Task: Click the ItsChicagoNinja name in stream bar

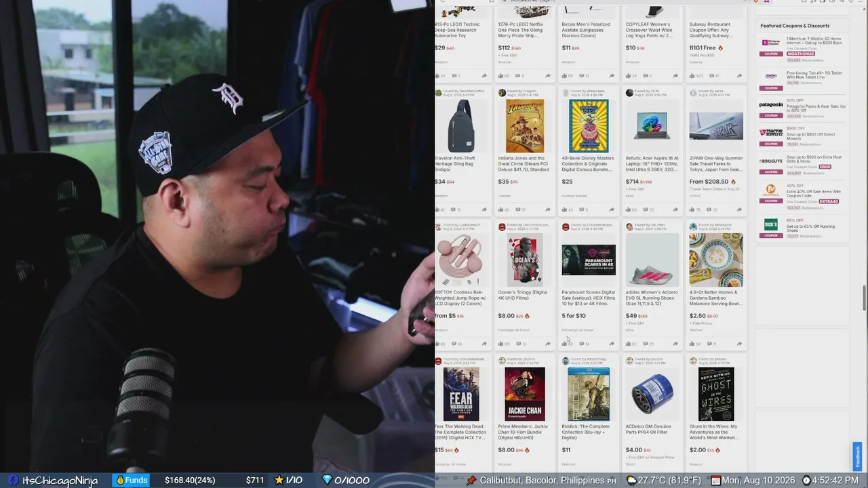Action: tap(60, 481)
